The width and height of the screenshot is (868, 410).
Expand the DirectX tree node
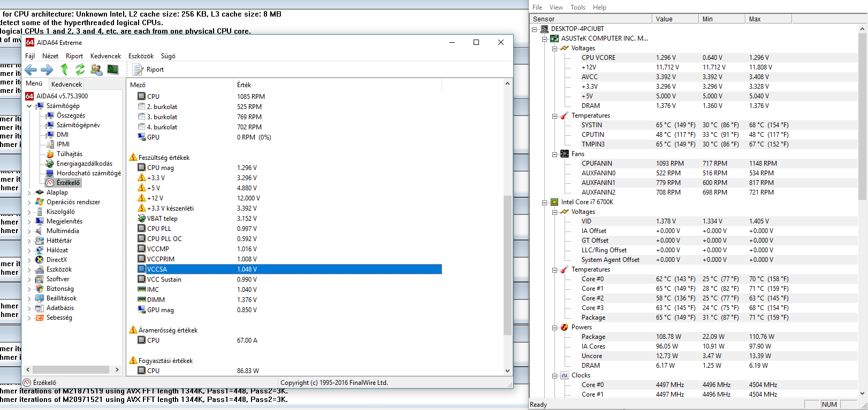(29, 260)
